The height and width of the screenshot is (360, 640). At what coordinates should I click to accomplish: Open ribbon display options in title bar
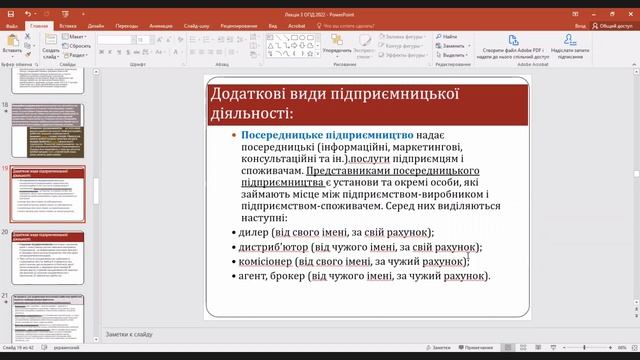tap(575, 14)
